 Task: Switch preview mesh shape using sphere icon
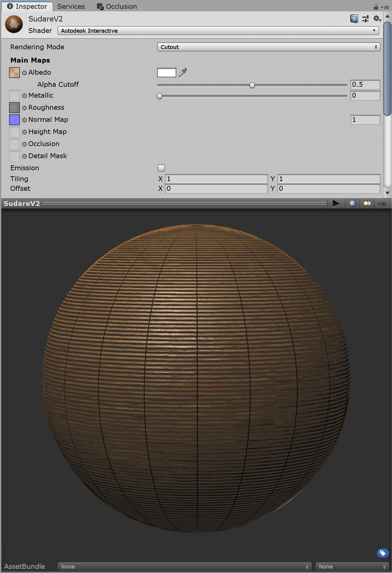click(352, 204)
